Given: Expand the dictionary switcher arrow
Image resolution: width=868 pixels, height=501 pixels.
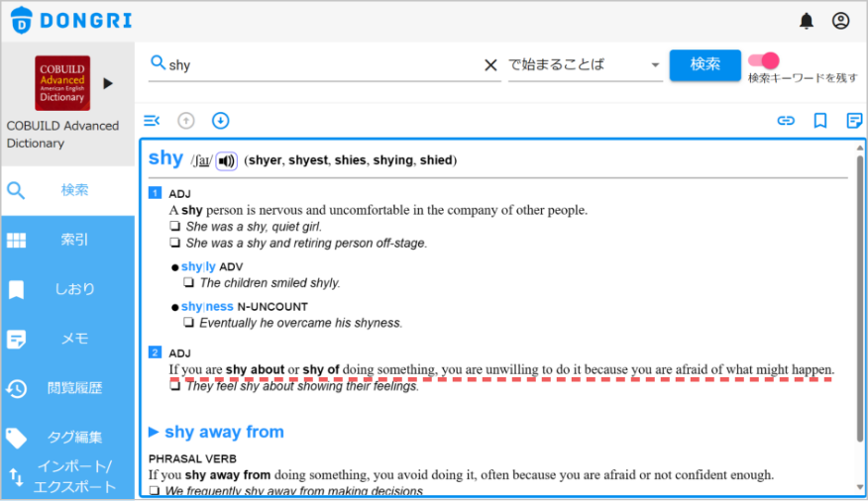Looking at the screenshot, I should pyautogui.click(x=108, y=83).
